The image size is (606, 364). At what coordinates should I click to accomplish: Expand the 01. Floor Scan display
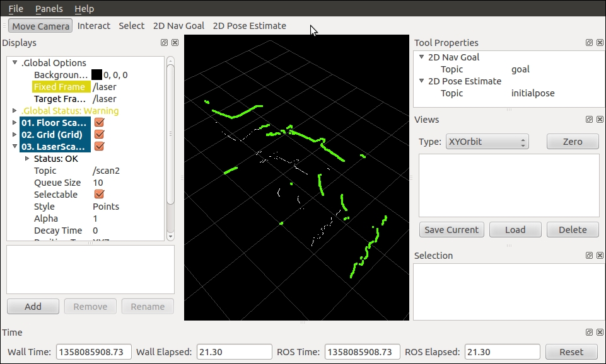[15, 122]
